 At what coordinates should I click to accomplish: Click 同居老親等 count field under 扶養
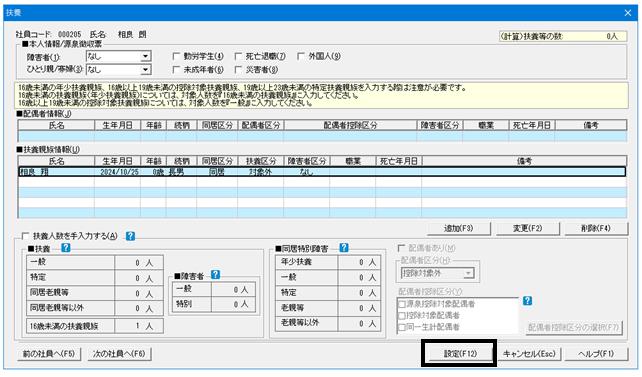point(139,293)
